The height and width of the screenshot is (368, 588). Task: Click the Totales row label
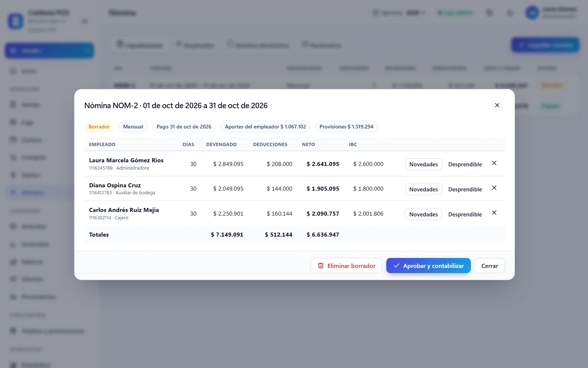point(99,234)
